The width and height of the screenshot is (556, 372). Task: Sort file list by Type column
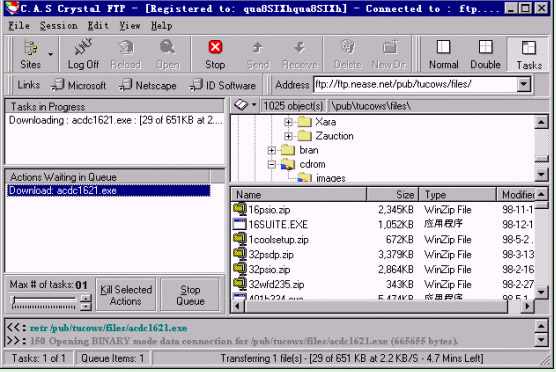(x=457, y=195)
